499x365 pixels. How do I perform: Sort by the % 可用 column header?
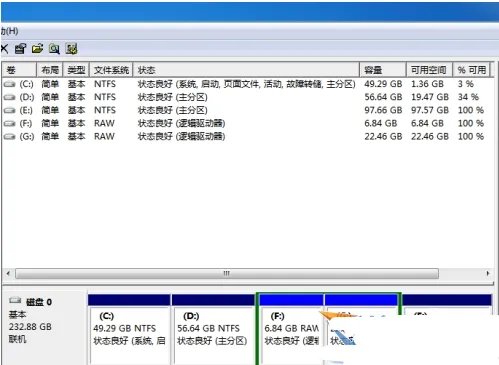tap(471, 70)
